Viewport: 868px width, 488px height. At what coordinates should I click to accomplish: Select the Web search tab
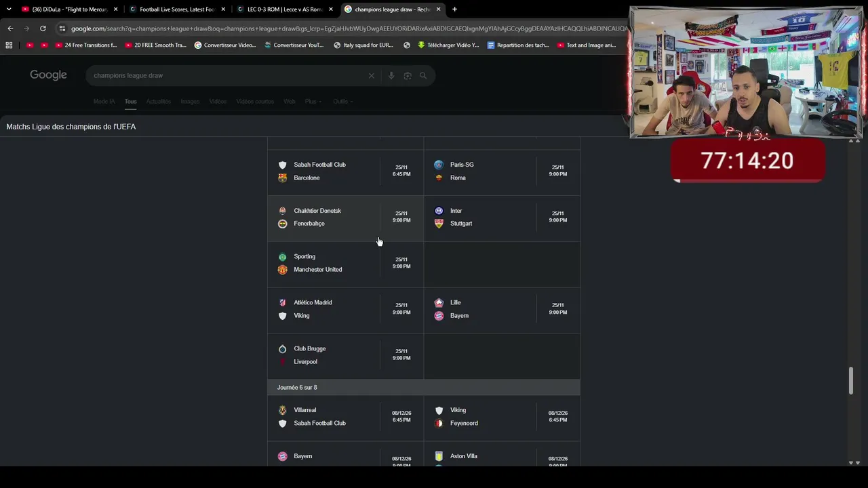point(290,102)
